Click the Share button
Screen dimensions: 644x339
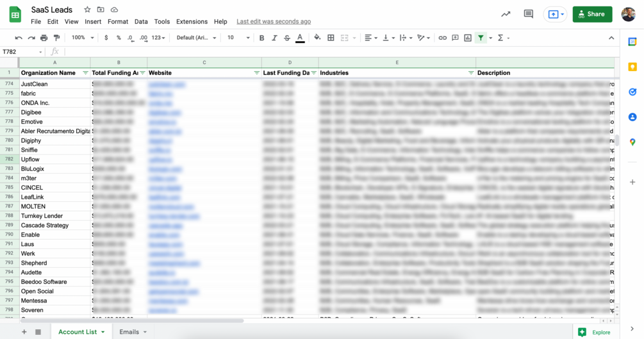tap(592, 14)
